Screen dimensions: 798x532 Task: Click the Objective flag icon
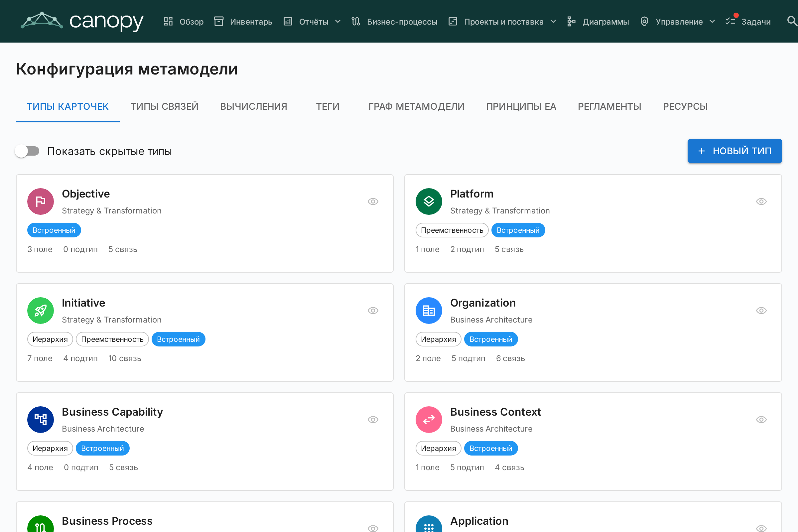pos(41,201)
